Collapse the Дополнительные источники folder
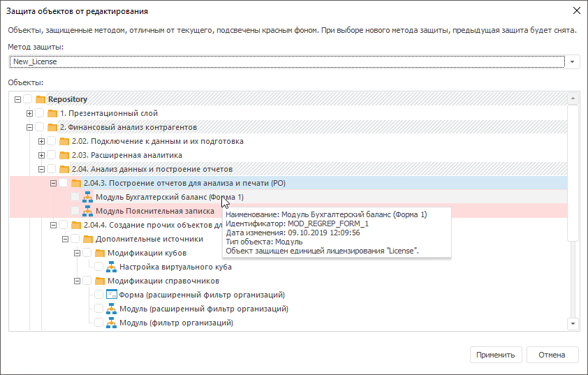Viewport: 588px width, 375px height. point(65,239)
